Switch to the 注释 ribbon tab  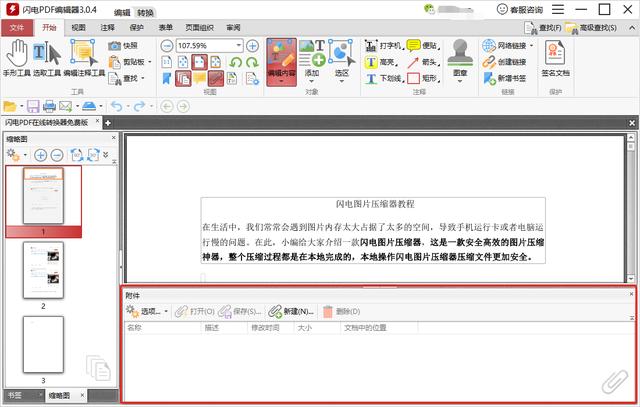point(108,28)
